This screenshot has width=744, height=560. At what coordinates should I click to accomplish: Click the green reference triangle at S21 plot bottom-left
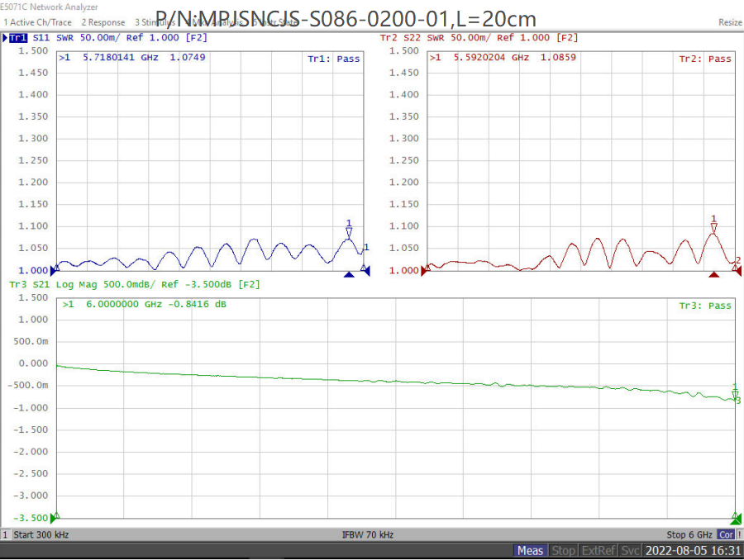coord(55,518)
